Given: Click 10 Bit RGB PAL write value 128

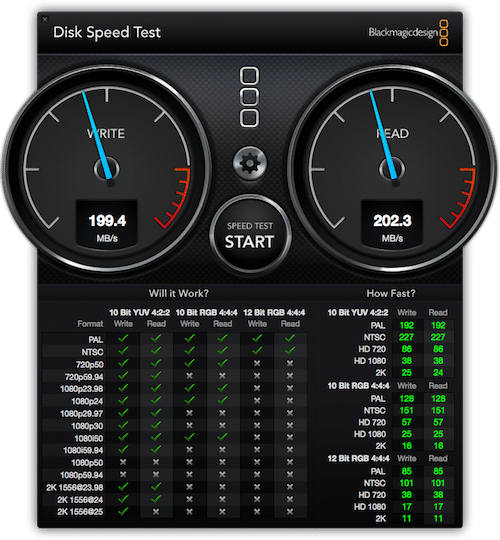Looking at the screenshot, I should (x=407, y=399).
